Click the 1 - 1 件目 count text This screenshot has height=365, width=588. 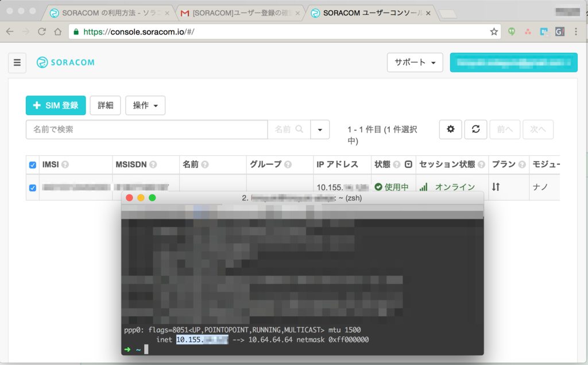(x=382, y=135)
